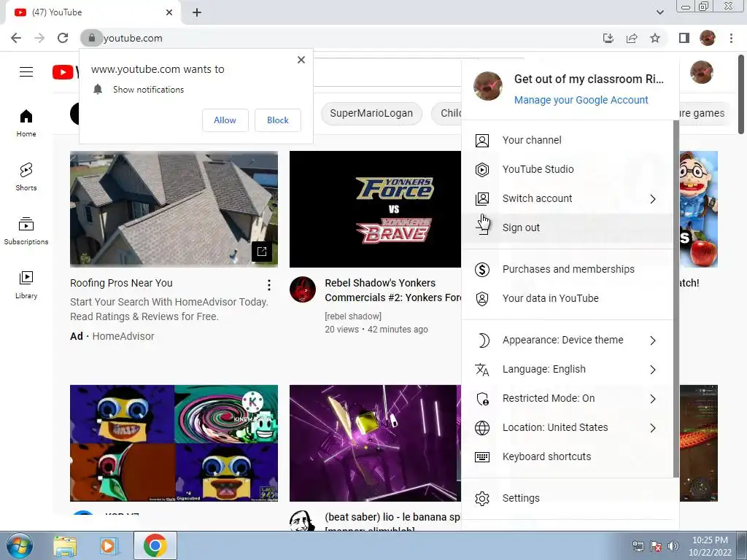Expand the Switch account submenu
Image resolution: width=747 pixels, height=560 pixels.
tap(567, 198)
